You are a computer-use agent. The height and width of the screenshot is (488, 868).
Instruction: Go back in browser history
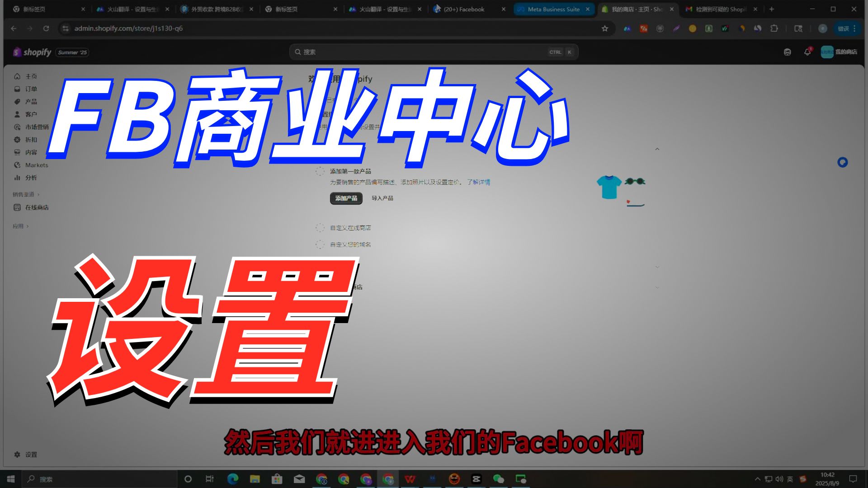point(14,28)
